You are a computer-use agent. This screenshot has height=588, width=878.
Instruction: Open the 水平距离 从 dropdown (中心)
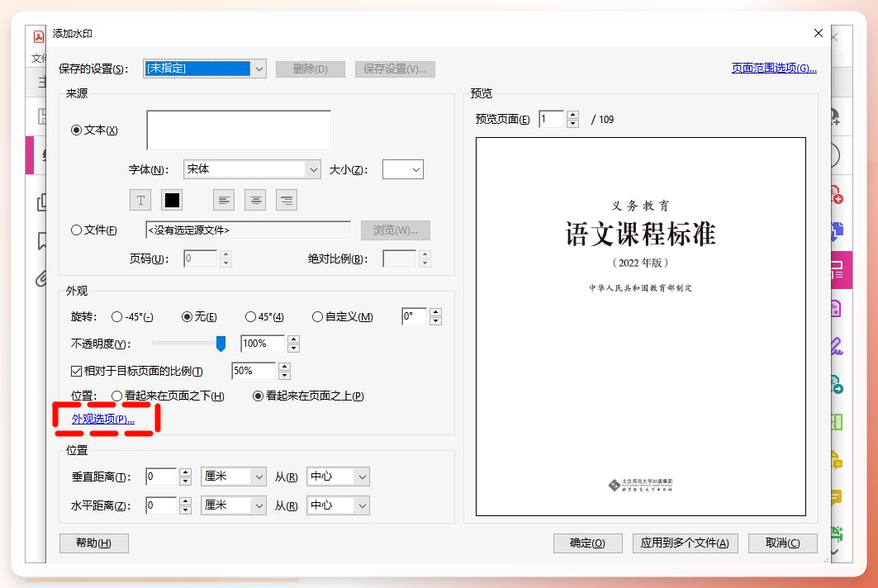click(338, 505)
